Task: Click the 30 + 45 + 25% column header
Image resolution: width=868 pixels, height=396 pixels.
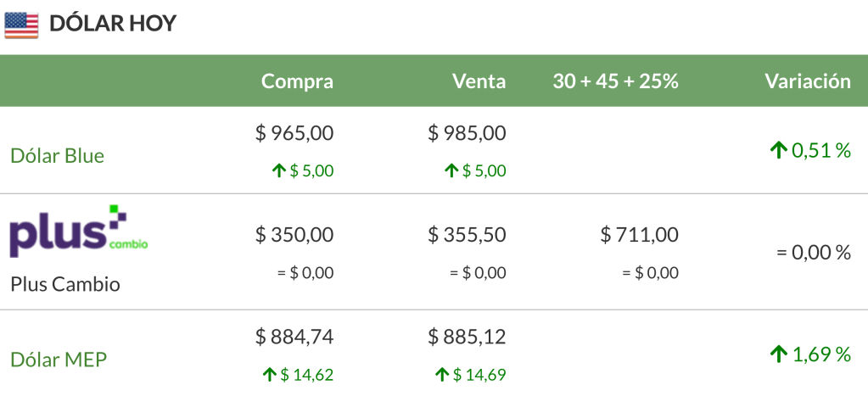Action: click(615, 81)
